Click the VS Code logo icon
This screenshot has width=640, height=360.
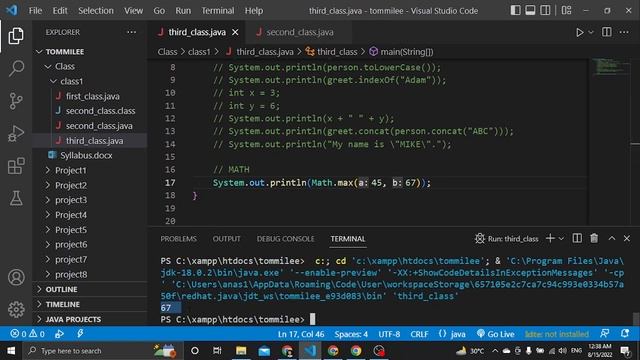pos(12,10)
